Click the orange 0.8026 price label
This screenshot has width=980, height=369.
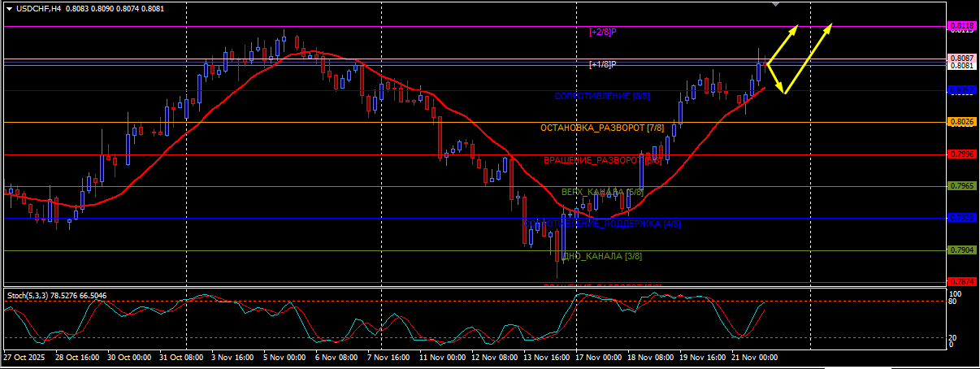pyautogui.click(x=962, y=122)
